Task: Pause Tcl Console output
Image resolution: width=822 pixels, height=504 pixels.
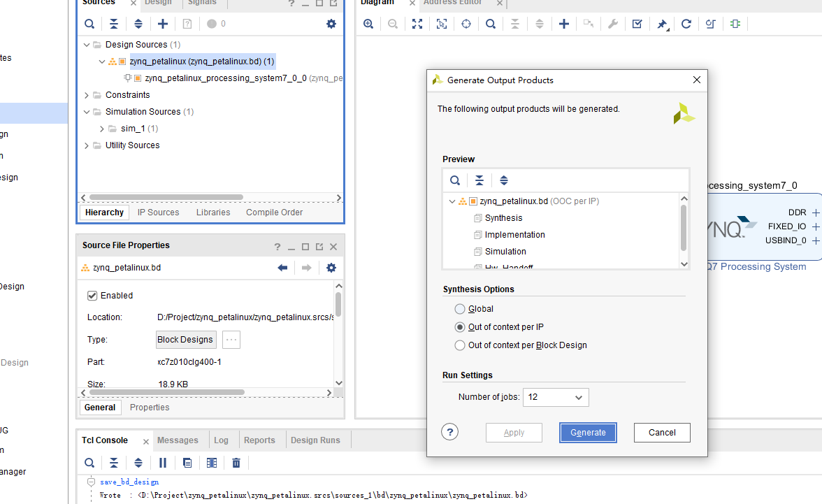Action: [163, 463]
